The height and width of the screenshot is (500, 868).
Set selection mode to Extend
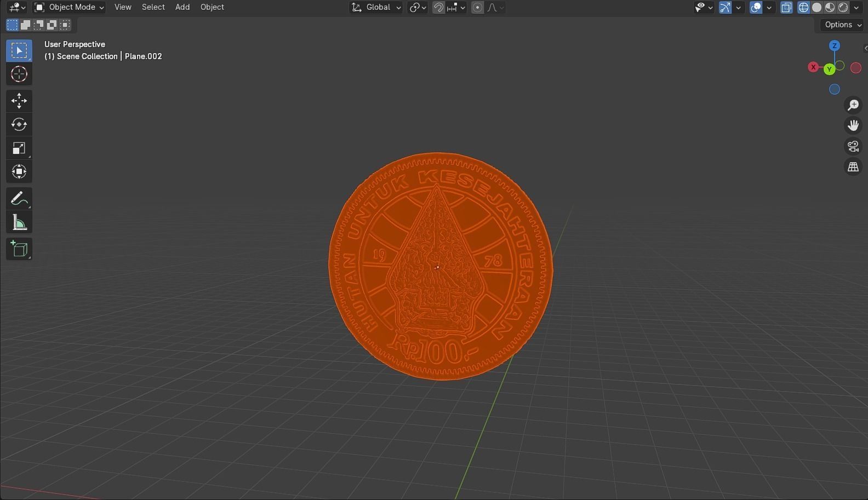(25, 25)
